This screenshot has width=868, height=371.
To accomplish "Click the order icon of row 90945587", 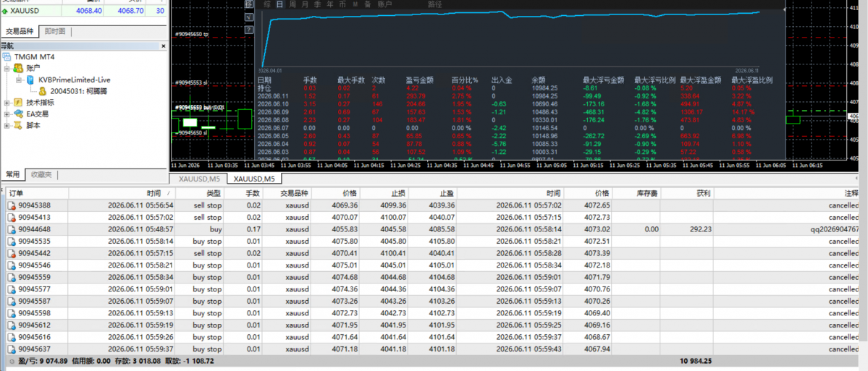I will click(11, 302).
